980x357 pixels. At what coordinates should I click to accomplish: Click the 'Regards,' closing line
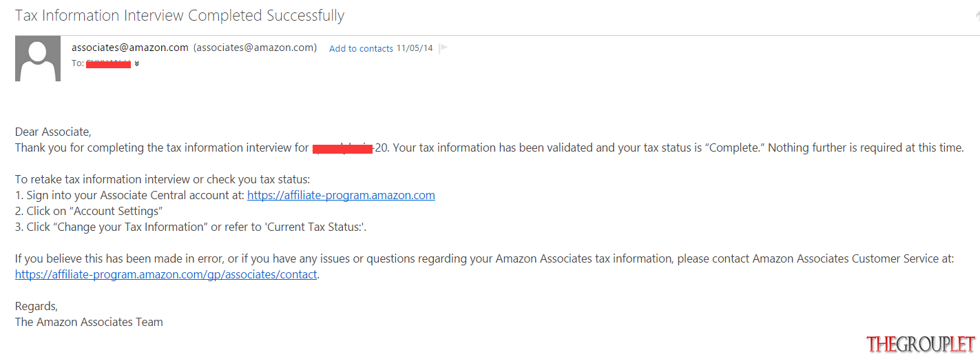click(37, 306)
